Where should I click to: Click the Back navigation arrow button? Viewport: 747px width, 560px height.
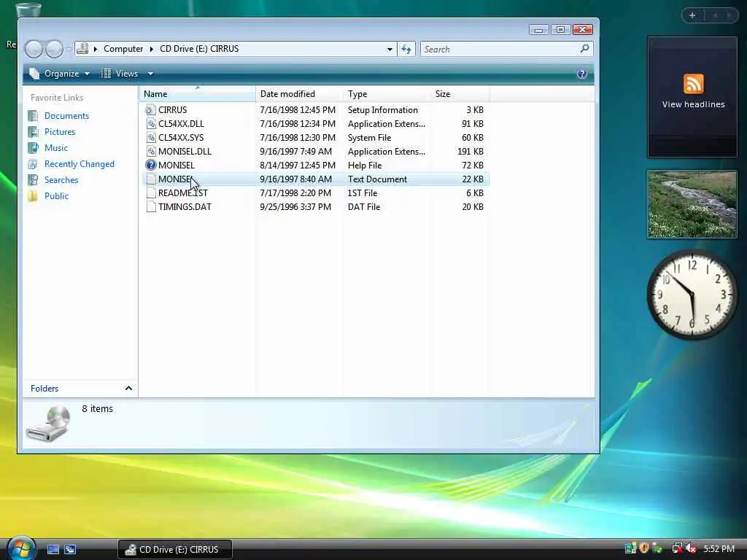[x=34, y=49]
